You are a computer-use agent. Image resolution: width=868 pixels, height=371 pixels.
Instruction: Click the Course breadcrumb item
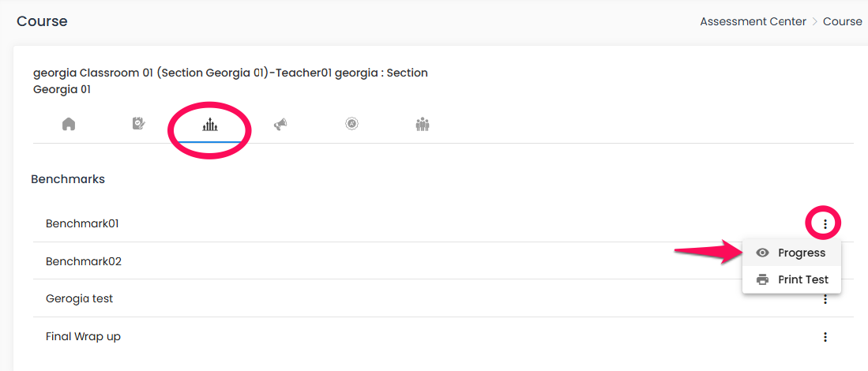click(843, 21)
